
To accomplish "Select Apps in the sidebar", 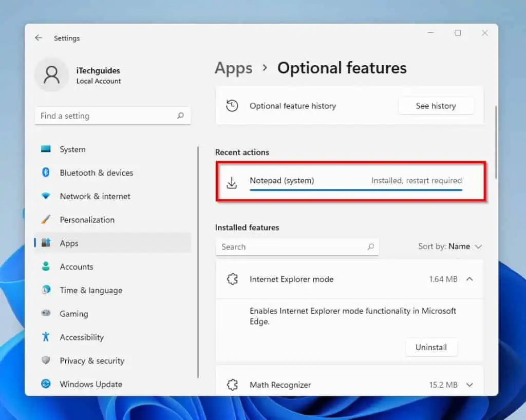I will pos(69,243).
